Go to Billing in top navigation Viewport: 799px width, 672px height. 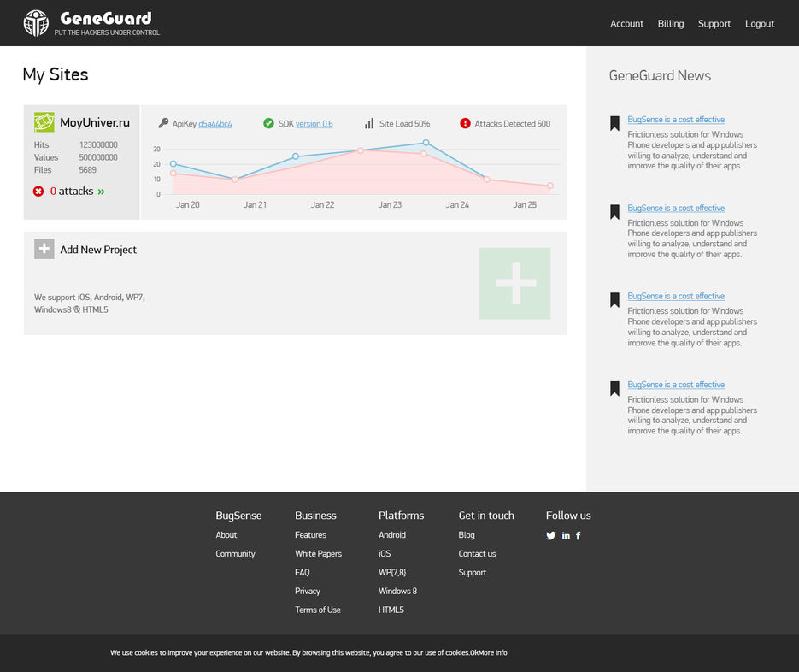(671, 23)
